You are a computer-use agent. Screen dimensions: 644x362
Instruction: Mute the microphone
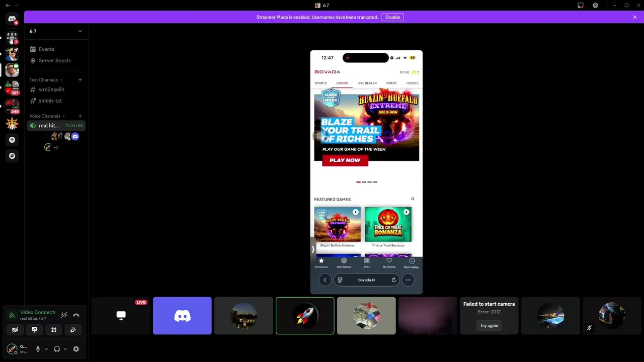pyautogui.click(x=38, y=349)
